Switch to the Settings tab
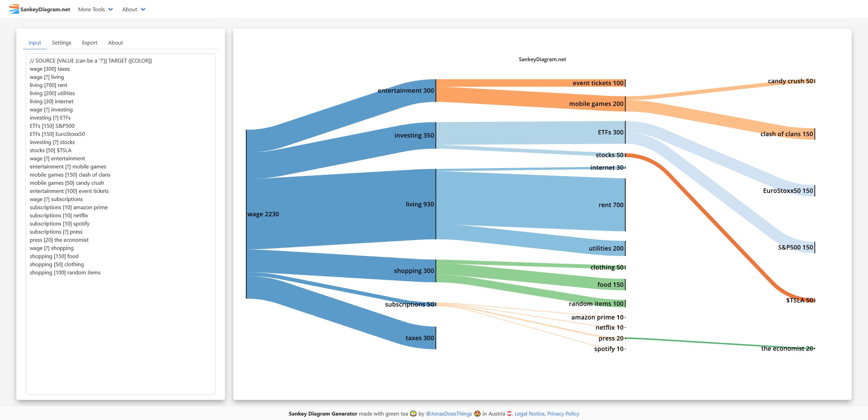This screenshot has width=868, height=420. pos(61,42)
